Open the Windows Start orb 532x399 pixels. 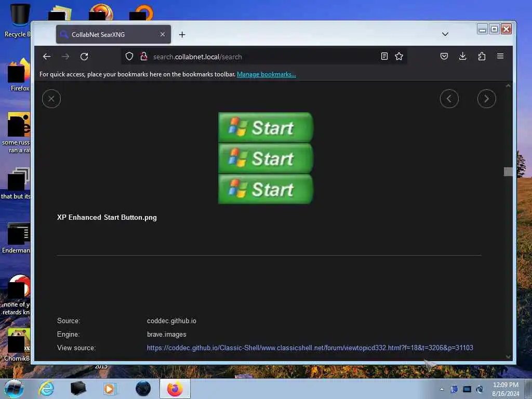pos(14,389)
